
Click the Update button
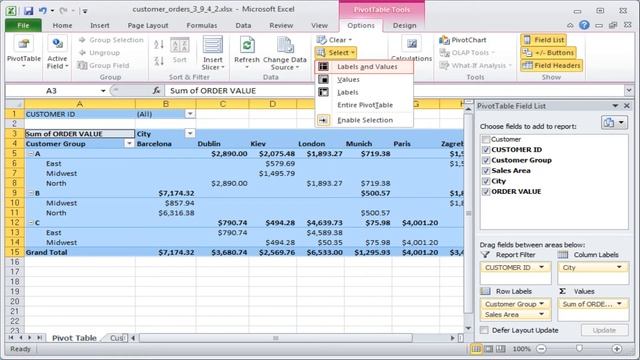[x=604, y=330]
